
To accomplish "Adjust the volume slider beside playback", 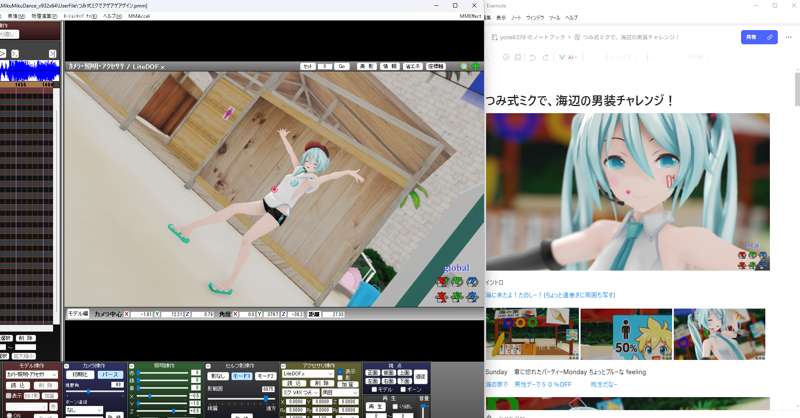I will (423, 410).
